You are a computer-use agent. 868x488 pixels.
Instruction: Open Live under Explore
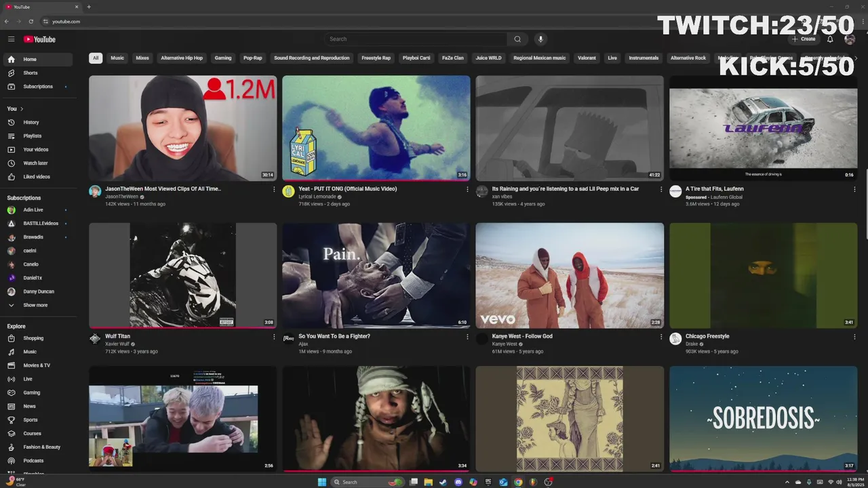pyautogui.click(x=37, y=379)
